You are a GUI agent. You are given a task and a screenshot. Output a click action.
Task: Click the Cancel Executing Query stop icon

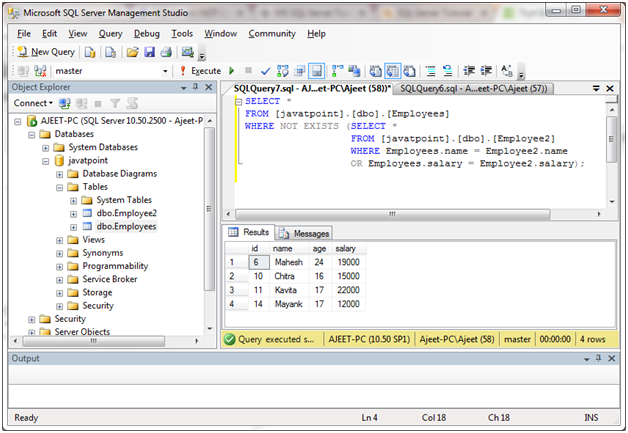[248, 71]
